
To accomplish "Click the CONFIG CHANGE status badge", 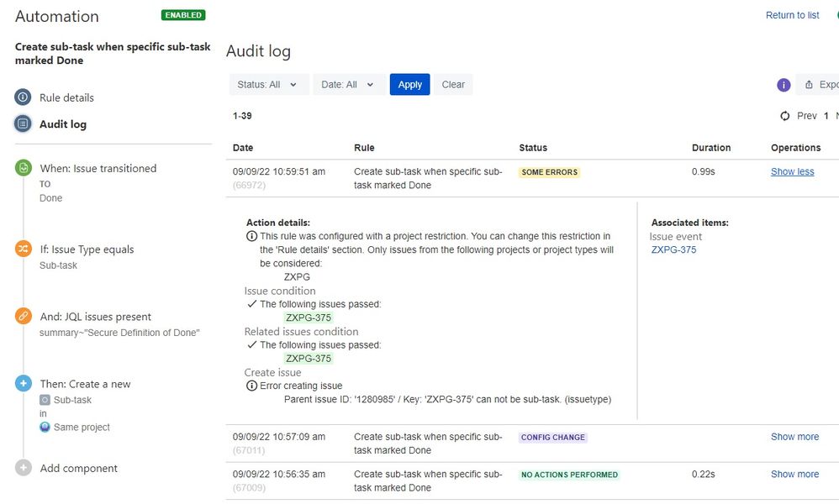I will tap(552, 437).
